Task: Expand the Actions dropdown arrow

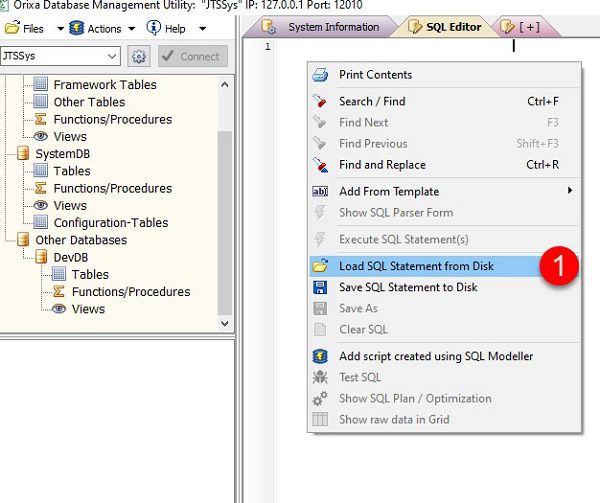Action: 131,29
